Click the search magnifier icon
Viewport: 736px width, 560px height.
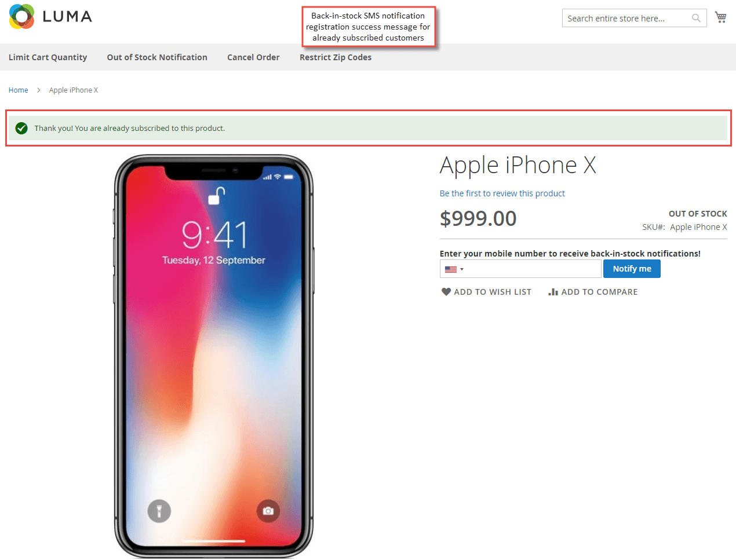[x=696, y=18]
